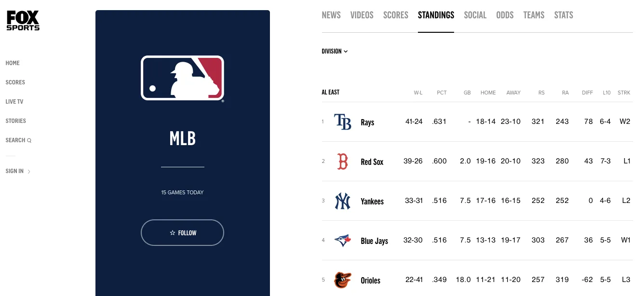
Task: Click the Orioles record 22-41
Action: [414, 280]
